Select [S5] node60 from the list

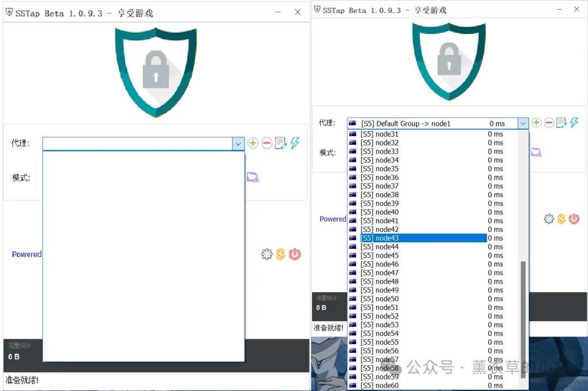point(433,385)
